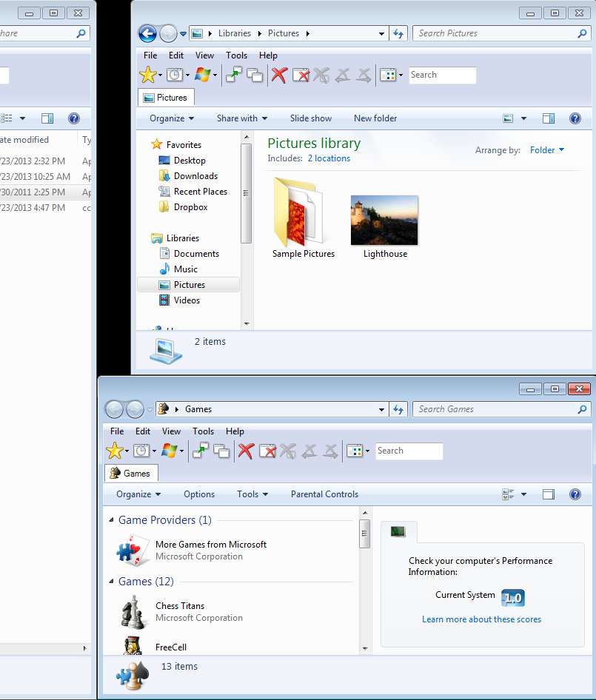Collapse the Game Providers group
The width and height of the screenshot is (596, 700).
[x=112, y=520]
